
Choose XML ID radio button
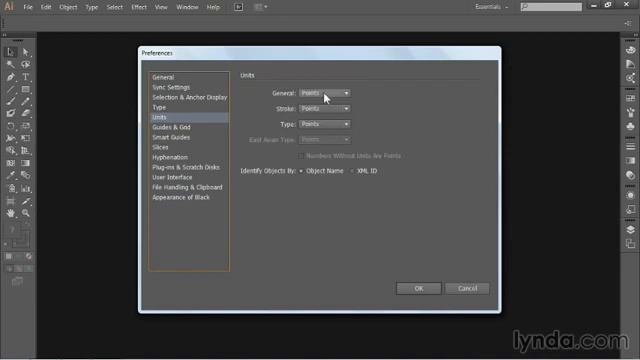(x=352, y=171)
